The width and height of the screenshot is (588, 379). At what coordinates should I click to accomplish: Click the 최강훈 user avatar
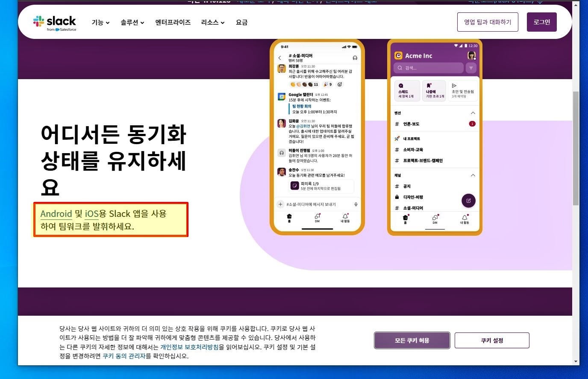(x=282, y=68)
